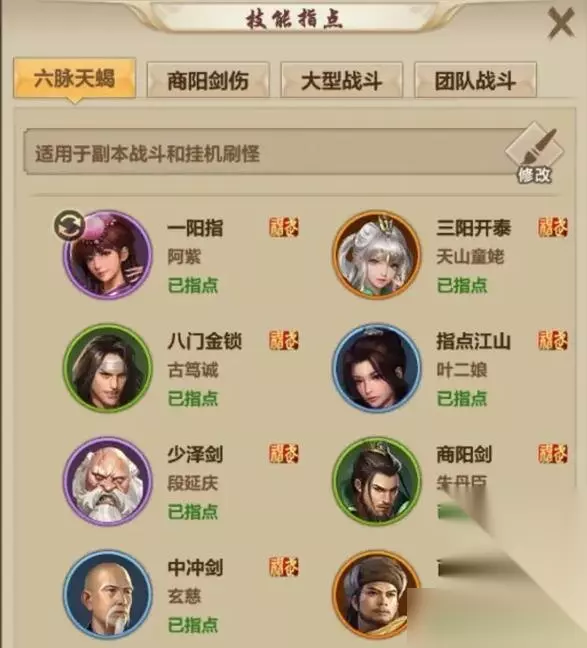
Task: Click the swap icon on 阿紫's portrait
Action: tap(69, 225)
